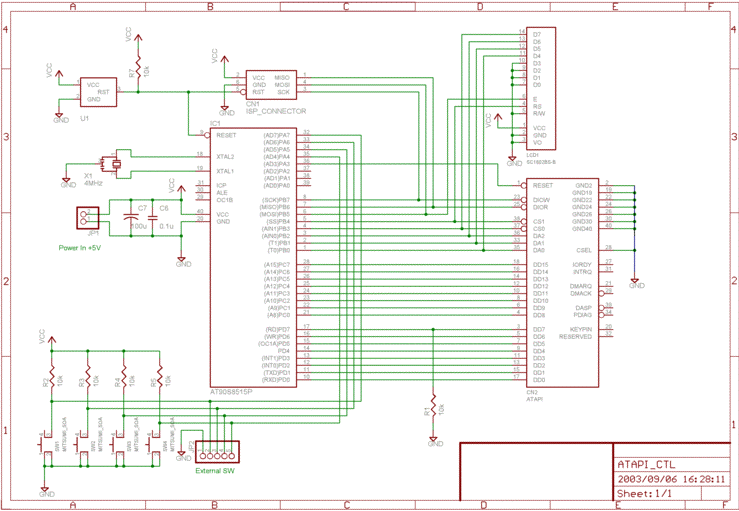Click the (MISO)PB6 pin label
Image resolution: width=739 pixels, height=511 pixels.
click(274, 207)
